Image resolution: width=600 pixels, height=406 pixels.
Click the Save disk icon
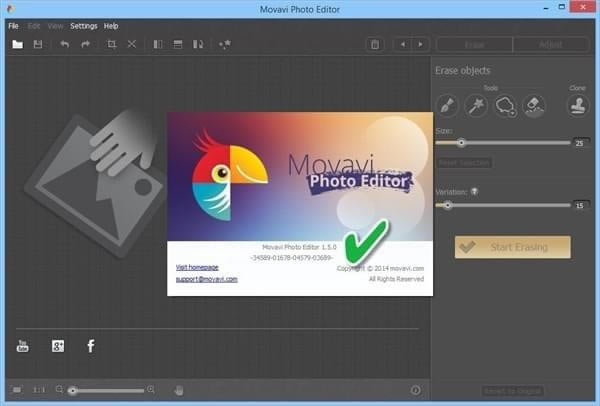[38, 44]
